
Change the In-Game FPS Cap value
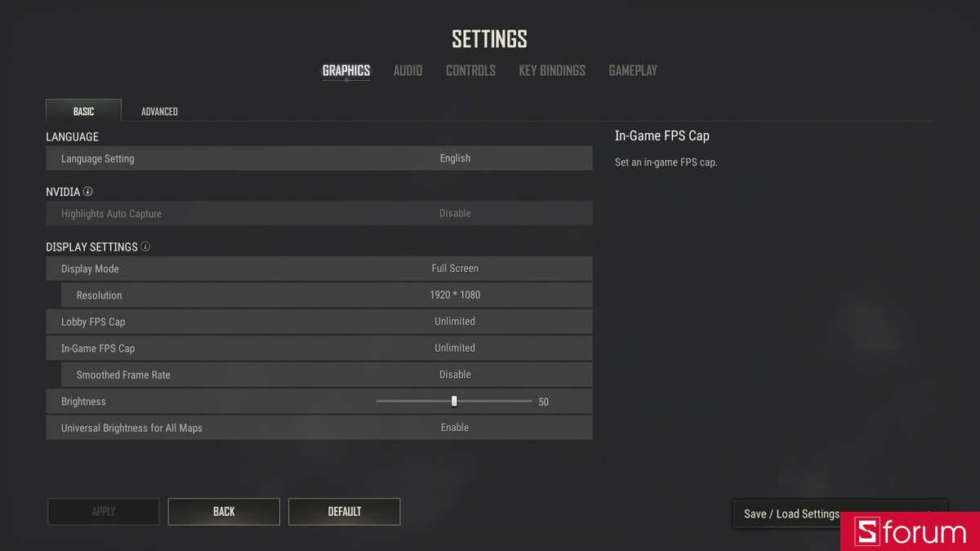[455, 349]
